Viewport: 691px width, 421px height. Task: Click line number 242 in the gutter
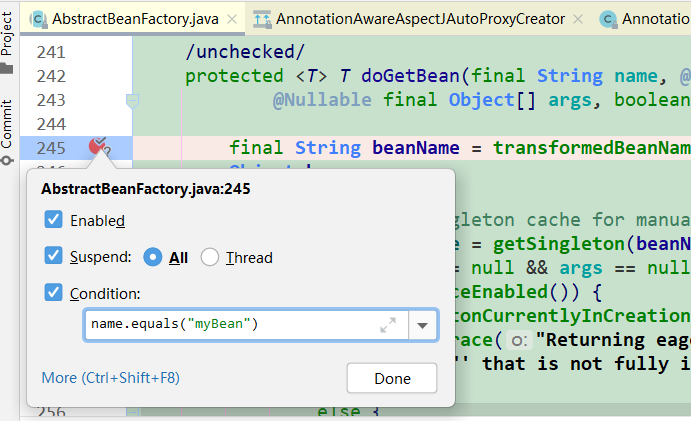point(51,76)
